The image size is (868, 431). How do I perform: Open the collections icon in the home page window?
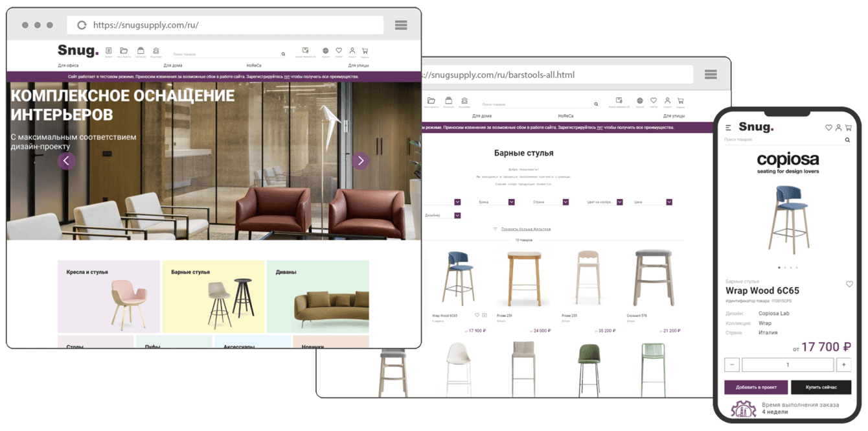tap(141, 51)
